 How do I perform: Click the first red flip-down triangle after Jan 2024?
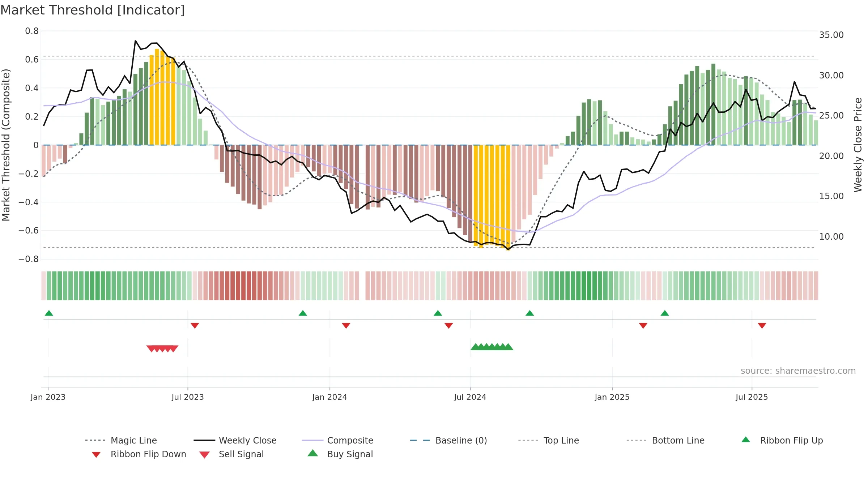346,326
